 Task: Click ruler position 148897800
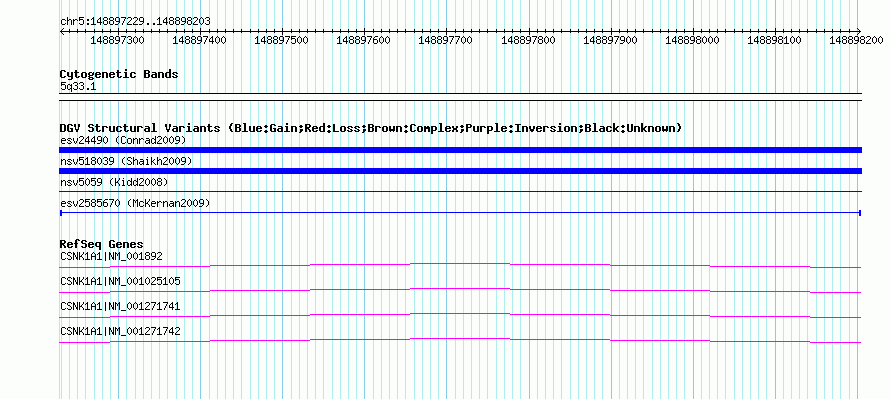point(528,40)
